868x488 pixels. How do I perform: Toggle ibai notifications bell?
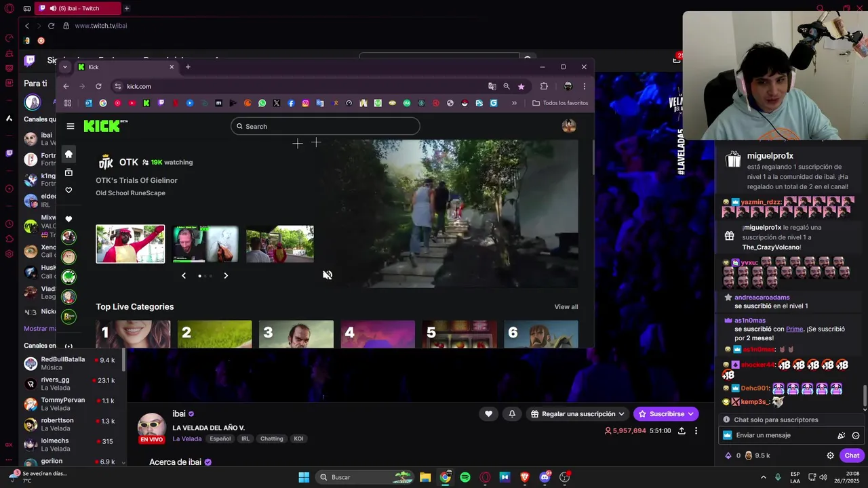pos(512,413)
